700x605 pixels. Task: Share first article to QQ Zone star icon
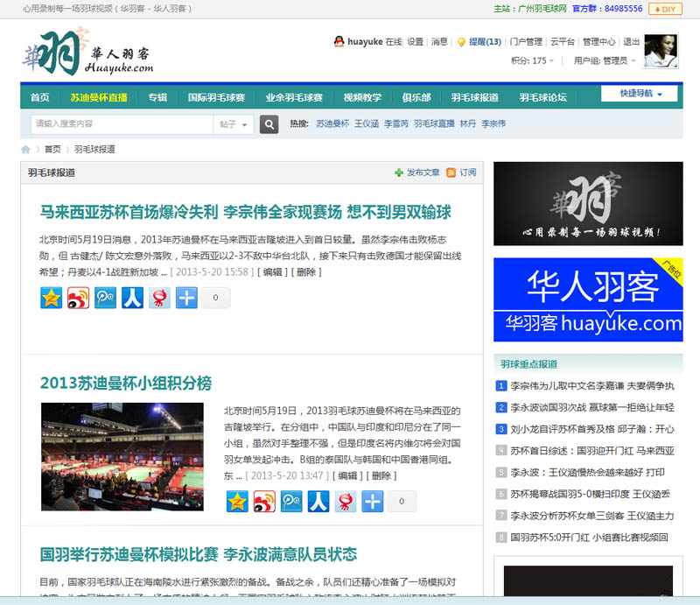(52, 298)
